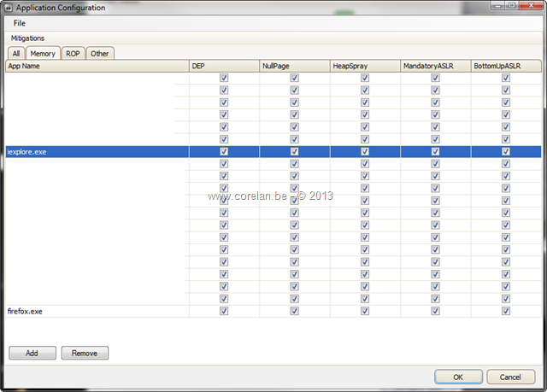Confirm changes with the OK button
The image size is (547, 392).
pyautogui.click(x=457, y=377)
